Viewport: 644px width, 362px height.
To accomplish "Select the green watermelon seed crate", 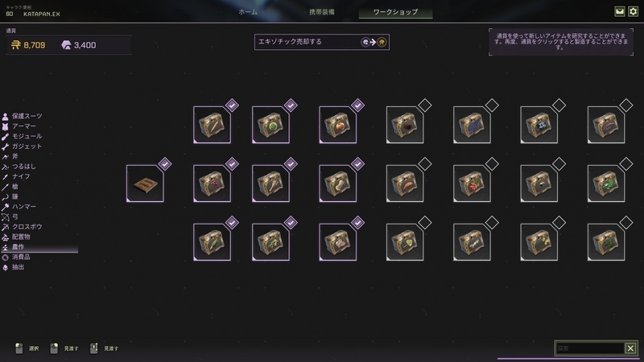I will click(270, 125).
